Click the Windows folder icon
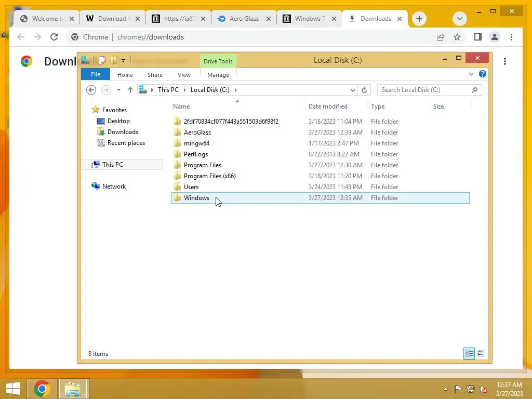The height and width of the screenshot is (399, 532). (177, 197)
